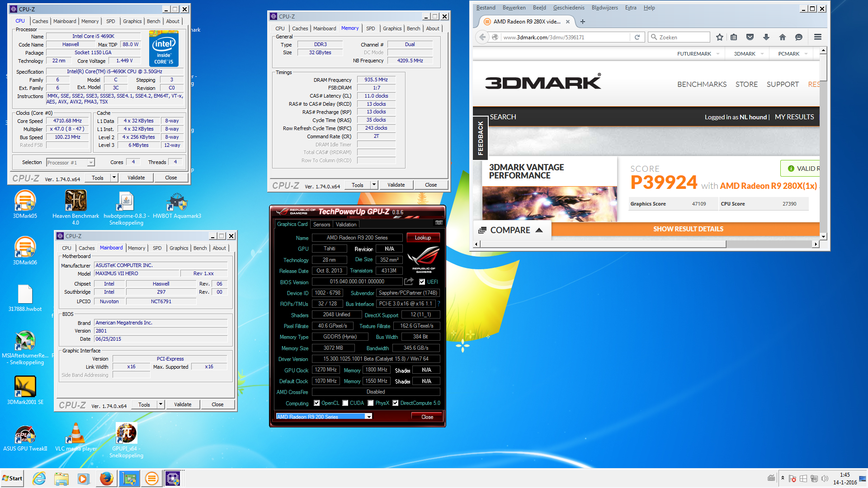868x488 pixels.
Task: Take a GPU-Z screenshot with camera icon
Action: point(439,223)
